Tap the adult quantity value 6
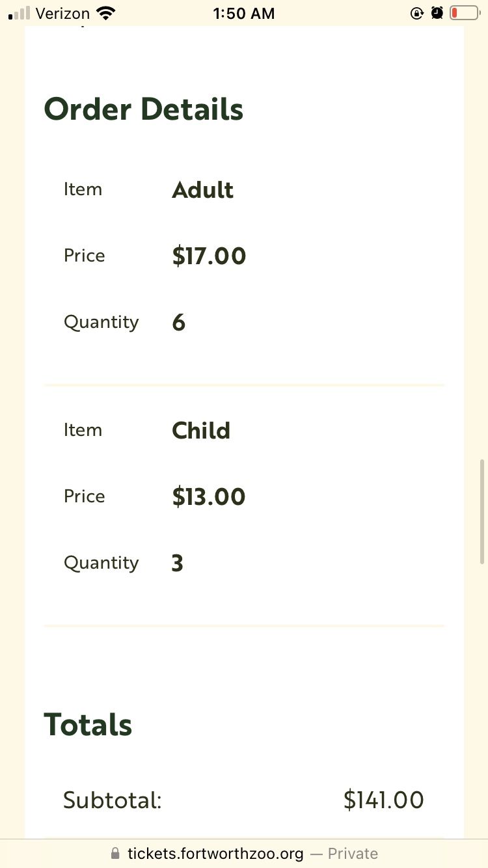The width and height of the screenshot is (488, 868). (x=179, y=323)
